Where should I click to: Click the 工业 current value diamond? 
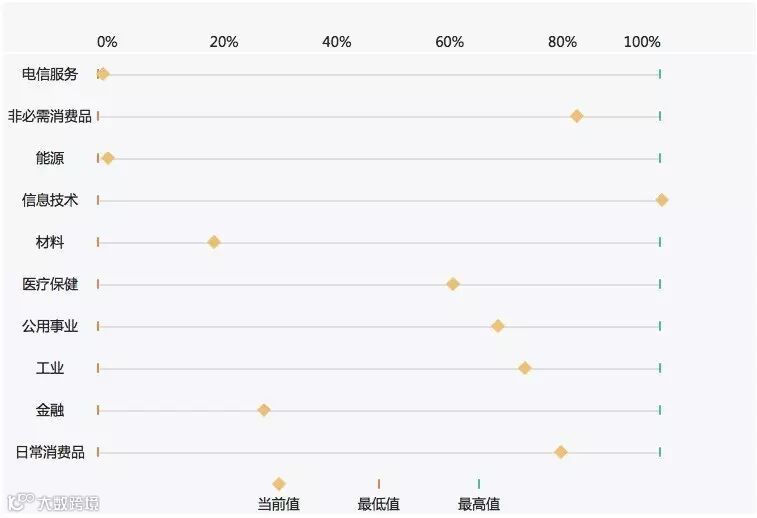(524, 368)
